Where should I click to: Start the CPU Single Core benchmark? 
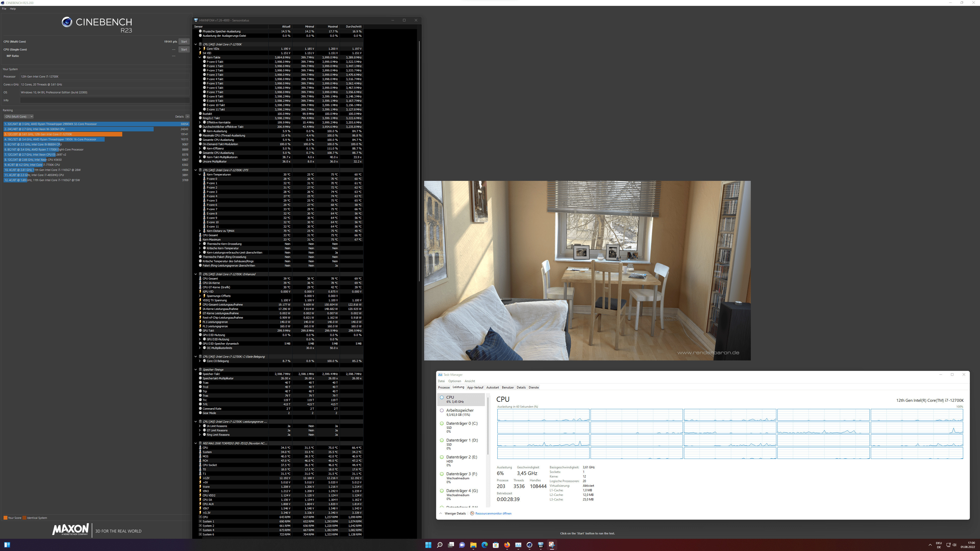coord(184,49)
